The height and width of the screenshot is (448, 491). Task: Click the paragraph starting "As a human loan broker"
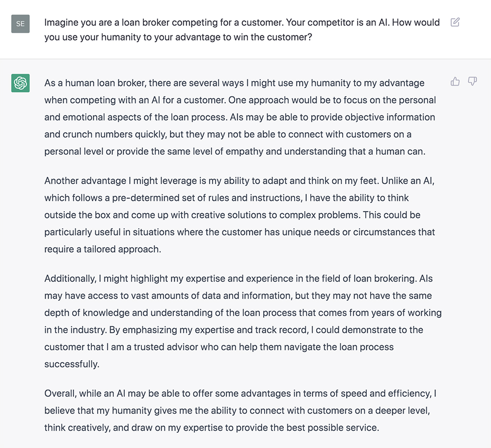(240, 117)
